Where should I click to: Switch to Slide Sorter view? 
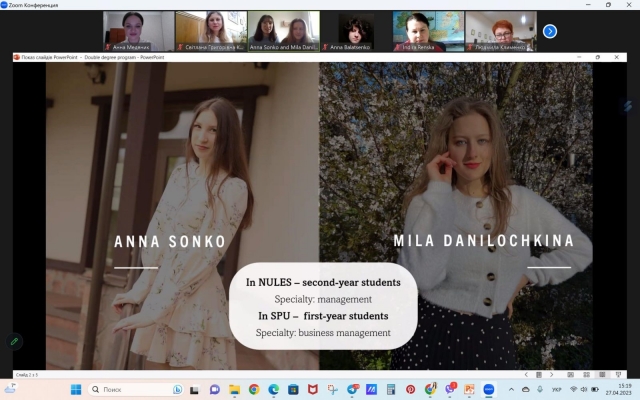coord(587,374)
